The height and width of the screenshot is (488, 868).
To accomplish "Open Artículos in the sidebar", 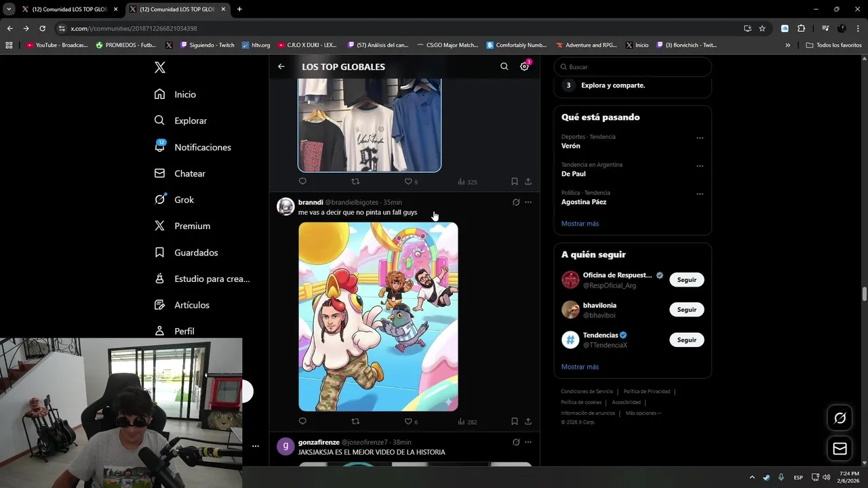I will tap(182, 305).
